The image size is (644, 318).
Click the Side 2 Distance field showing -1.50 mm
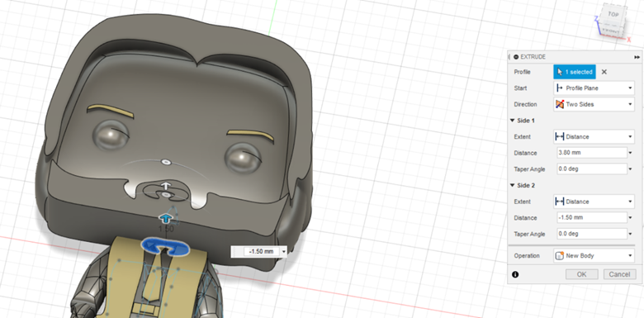click(591, 218)
